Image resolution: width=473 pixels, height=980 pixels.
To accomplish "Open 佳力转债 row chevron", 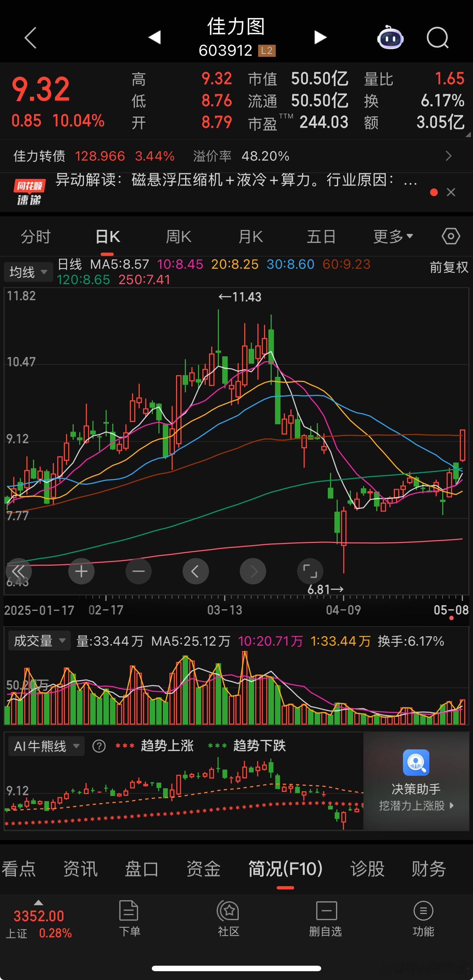I will 449,156.
